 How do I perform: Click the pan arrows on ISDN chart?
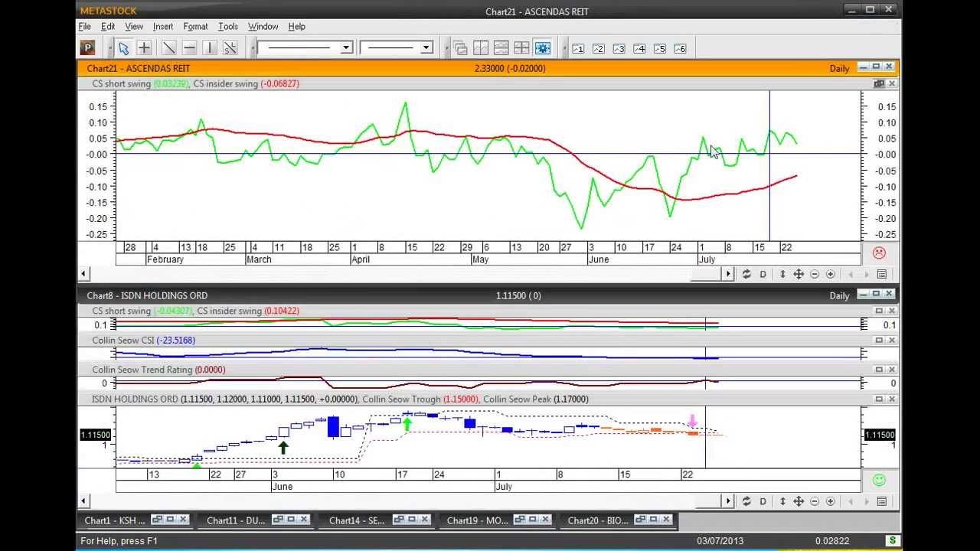point(799,501)
